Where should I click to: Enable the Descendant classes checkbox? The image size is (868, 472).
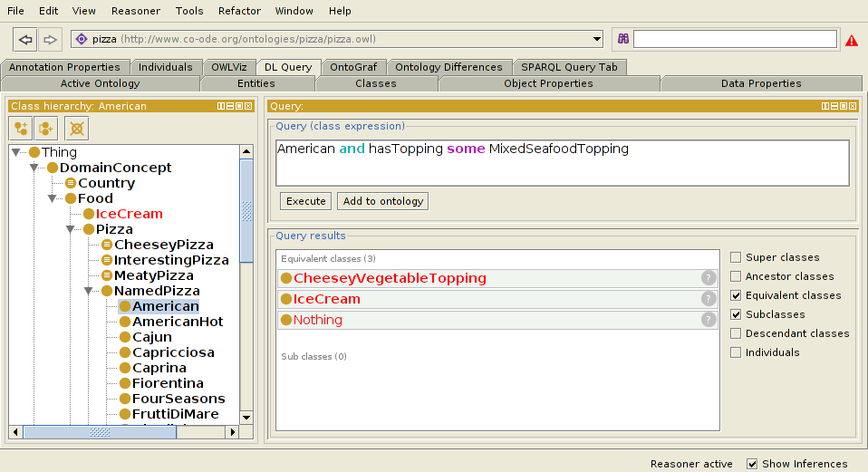tap(736, 333)
